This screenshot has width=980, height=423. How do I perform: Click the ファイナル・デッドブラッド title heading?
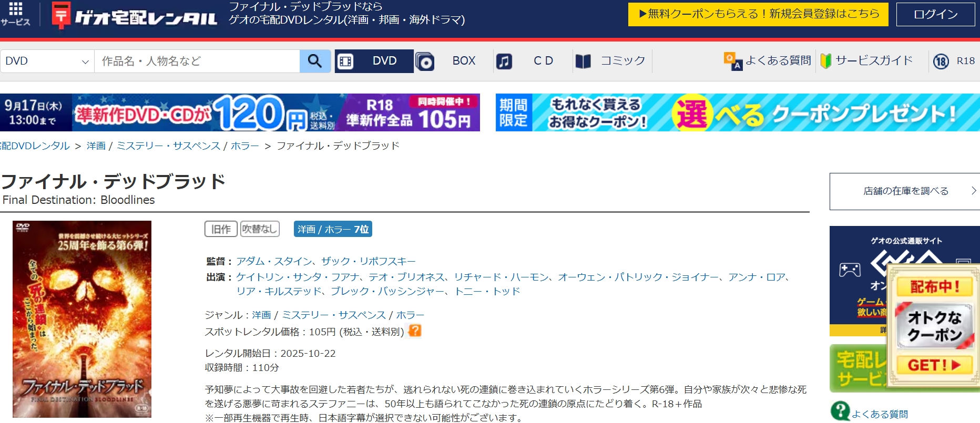114,181
